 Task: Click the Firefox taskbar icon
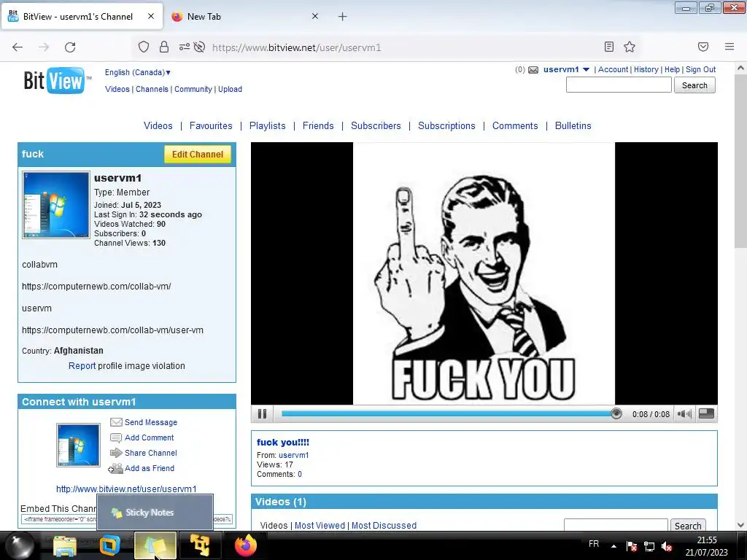click(246, 545)
